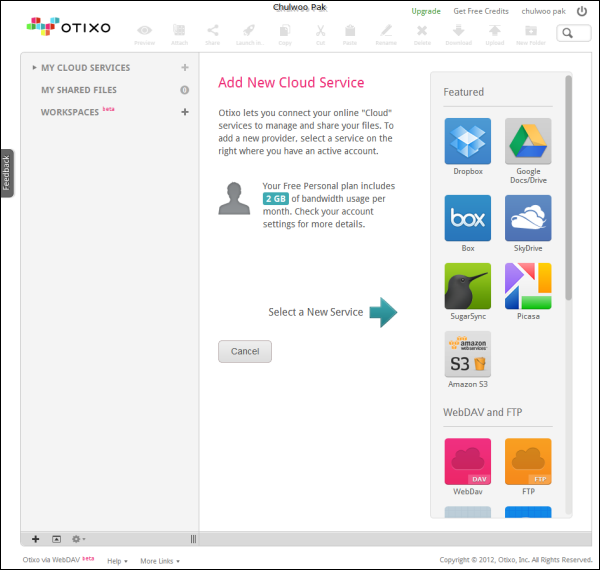The width and height of the screenshot is (600, 570).
Task: Click plus icon beside Workspaces
Action: tap(185, 112)
